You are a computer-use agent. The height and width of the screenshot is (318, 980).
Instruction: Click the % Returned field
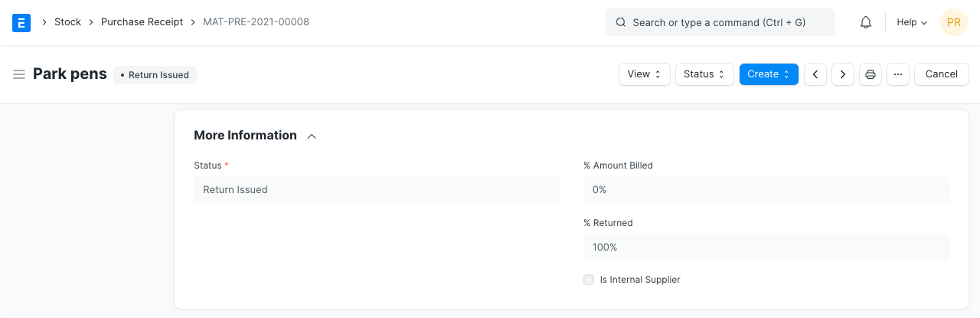coord(766,248)
